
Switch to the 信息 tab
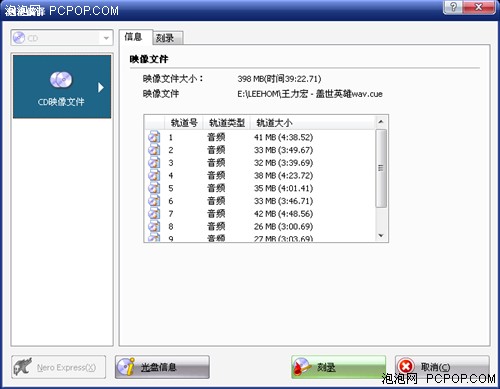[135, 37]
